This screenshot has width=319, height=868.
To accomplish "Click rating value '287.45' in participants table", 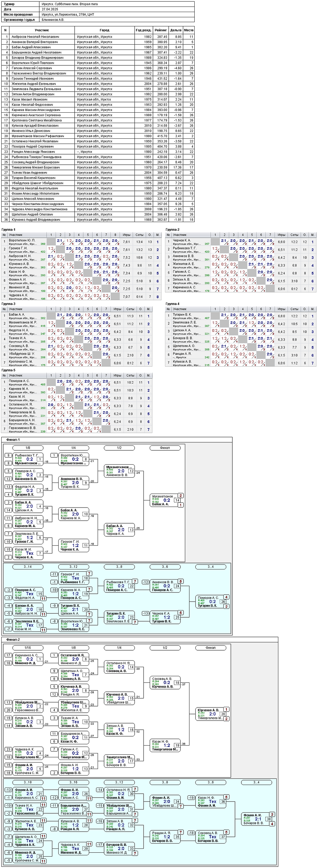I will [162, 37].
